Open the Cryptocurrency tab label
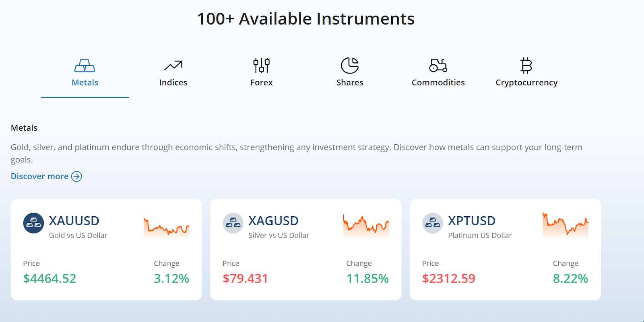Screen dimensions: 644x322 click(x=526, y=83)
